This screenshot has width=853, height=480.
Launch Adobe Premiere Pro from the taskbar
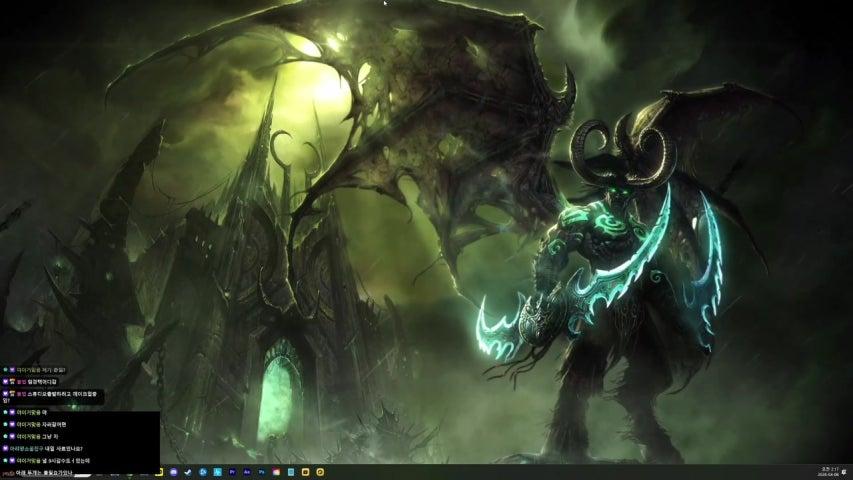[232, 471]
